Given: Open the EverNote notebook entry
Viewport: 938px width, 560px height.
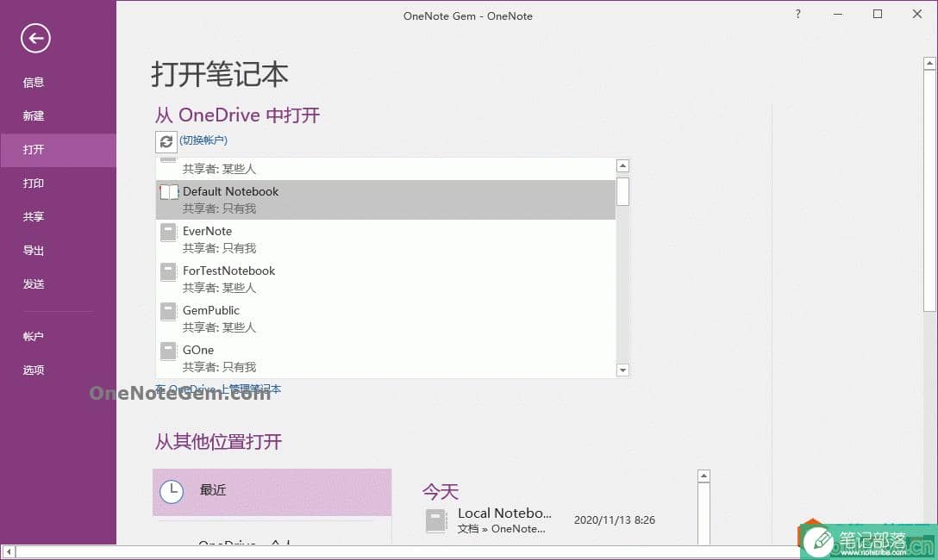Looking at the screenshot, I should (x=385, y=239).
